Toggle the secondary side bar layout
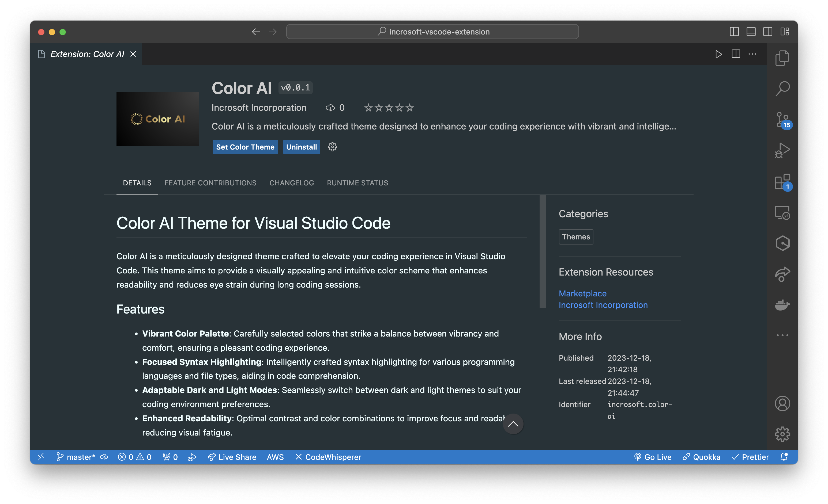The image size is (828, 504). coord(768,32)
